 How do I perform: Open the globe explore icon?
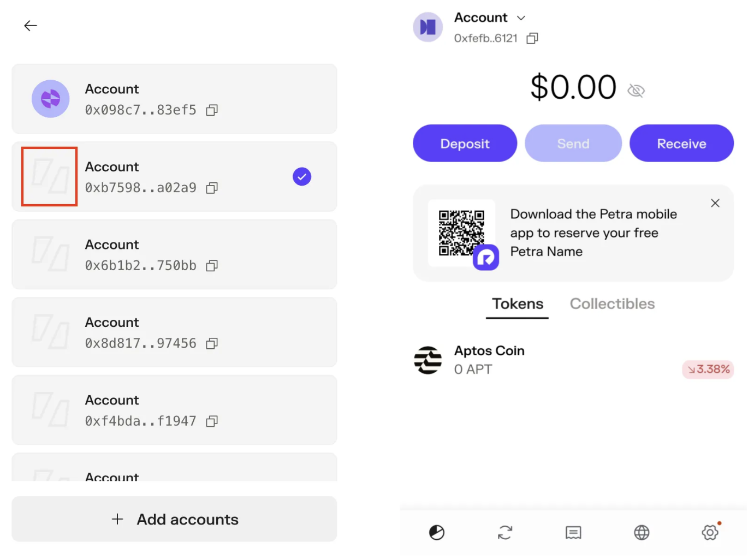tap(642, 532)
